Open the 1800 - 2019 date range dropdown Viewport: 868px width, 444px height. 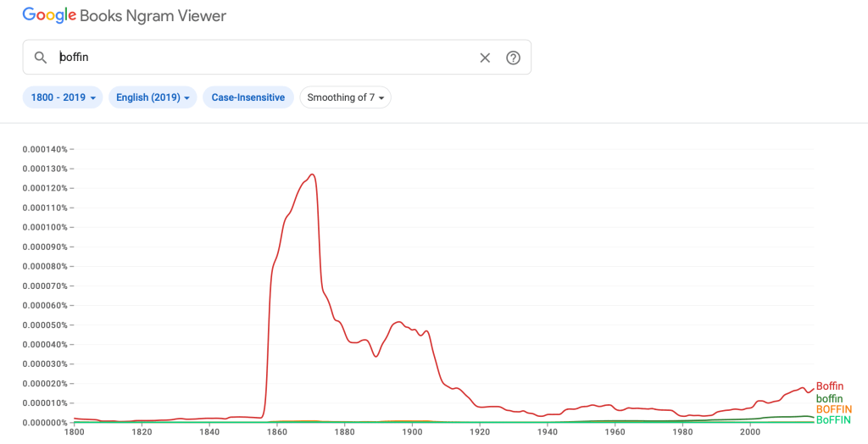[63, 97]
